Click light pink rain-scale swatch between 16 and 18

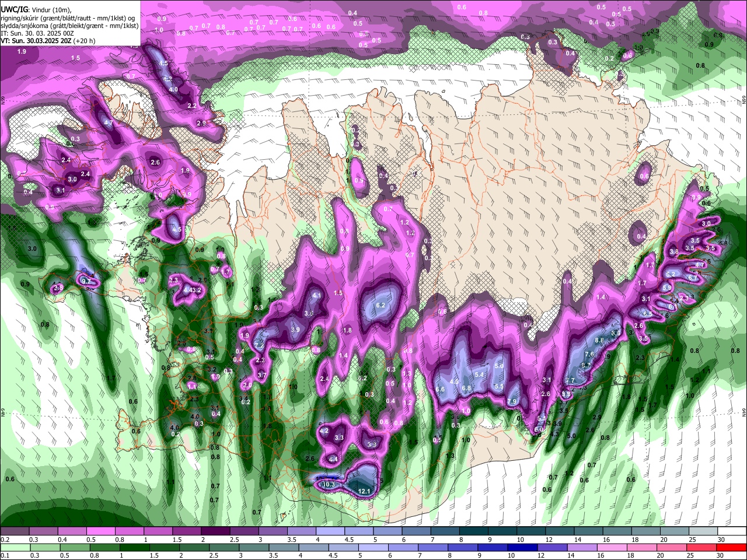click(613, 547)
